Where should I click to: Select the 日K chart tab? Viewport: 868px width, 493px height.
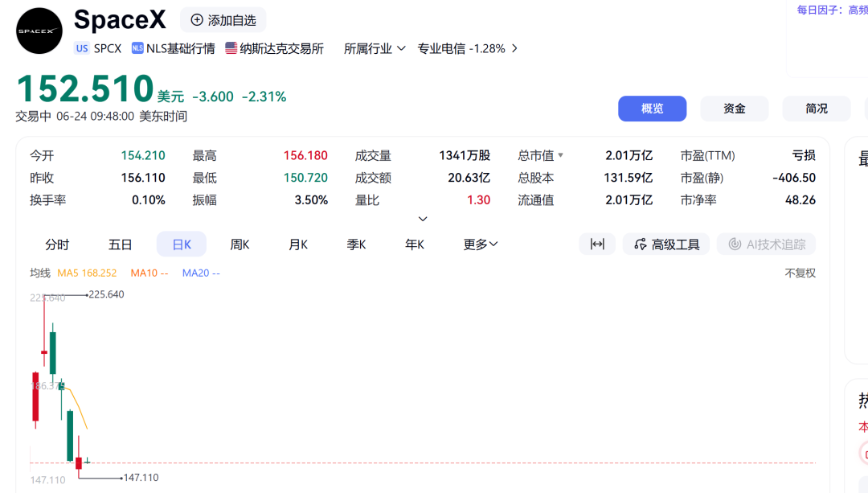[182, 244]
